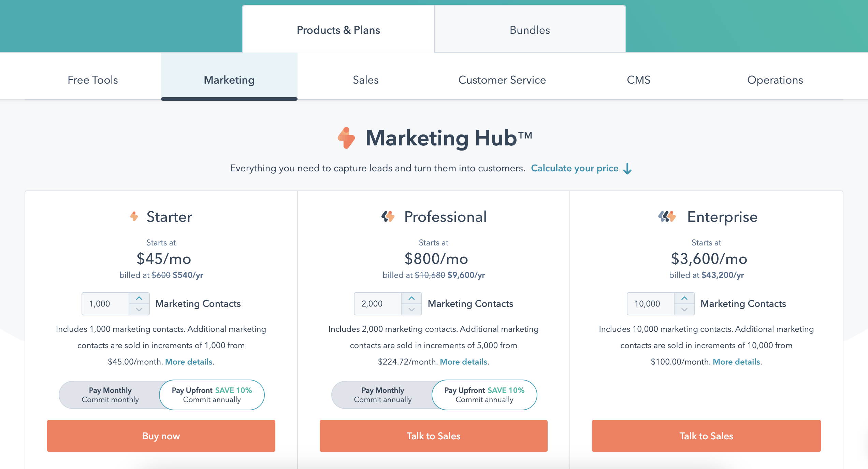The image size is (868, 469).
Task: Decrease Professional marketing contacts with down arrow
Action: pos(411,310)
